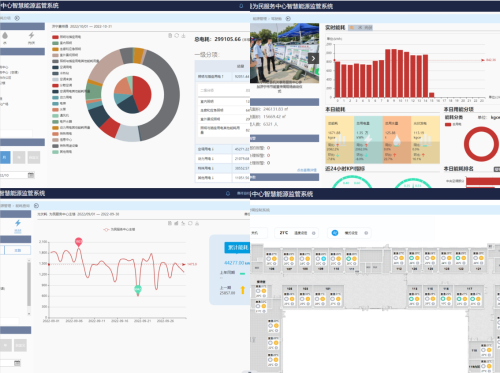Click red bar in today's energy ranking
The width and height of the screenshot is (500, 373).
pyautogui.click(x=483, y=181)
